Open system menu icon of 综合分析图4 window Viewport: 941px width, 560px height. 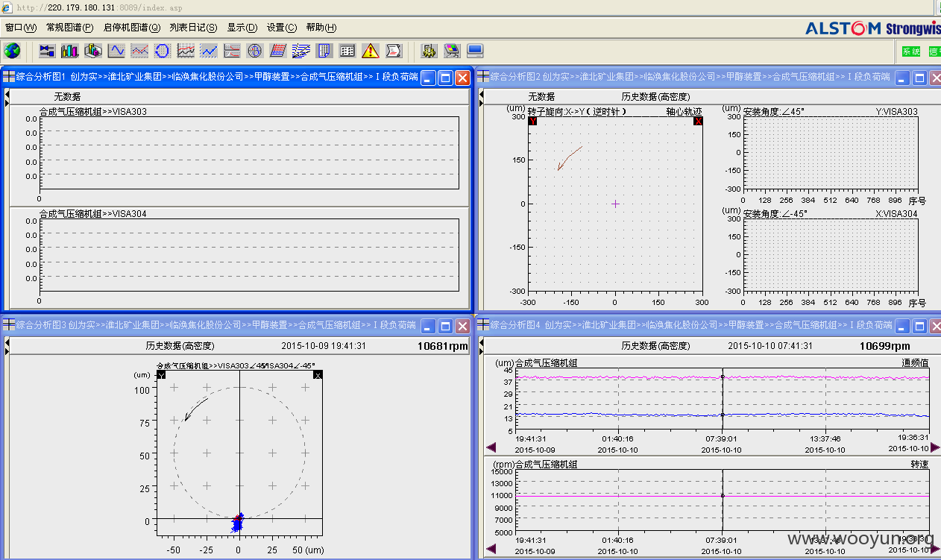click(483, 324)
